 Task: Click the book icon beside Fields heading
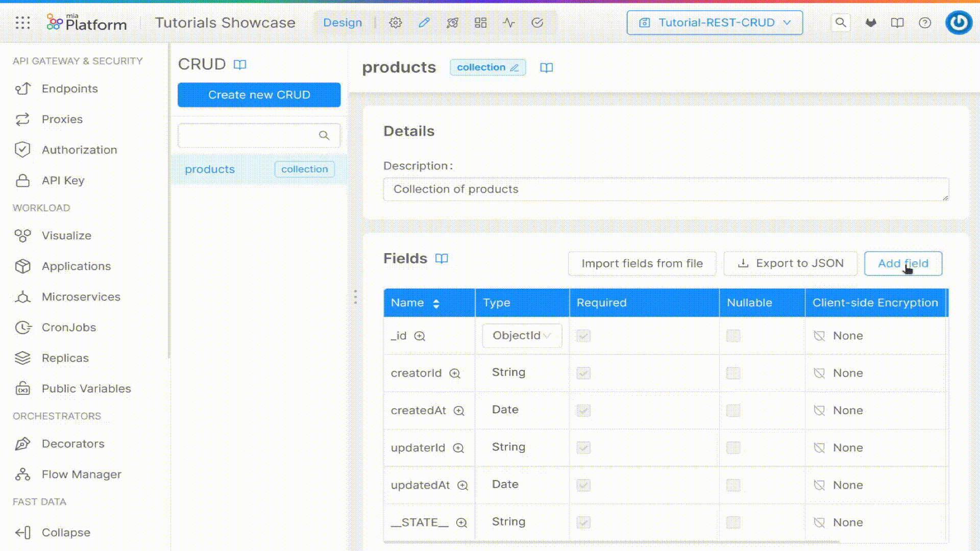(x=442, y=259)
